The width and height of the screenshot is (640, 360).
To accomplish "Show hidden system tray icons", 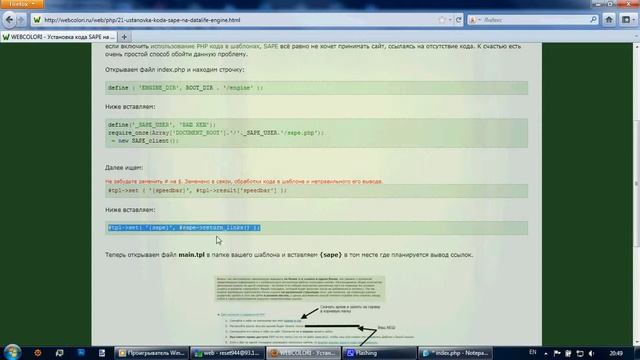I will pos(546,353).
